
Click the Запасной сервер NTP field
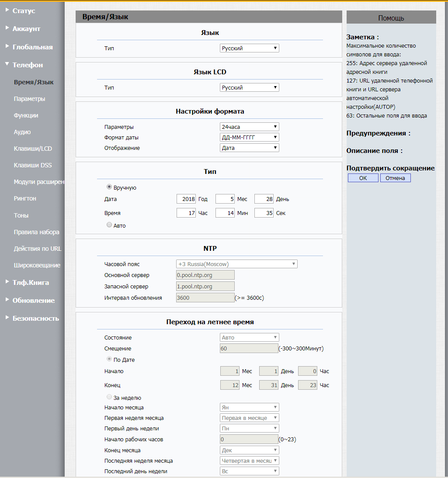pyautogui.click(x=205, y=286)
